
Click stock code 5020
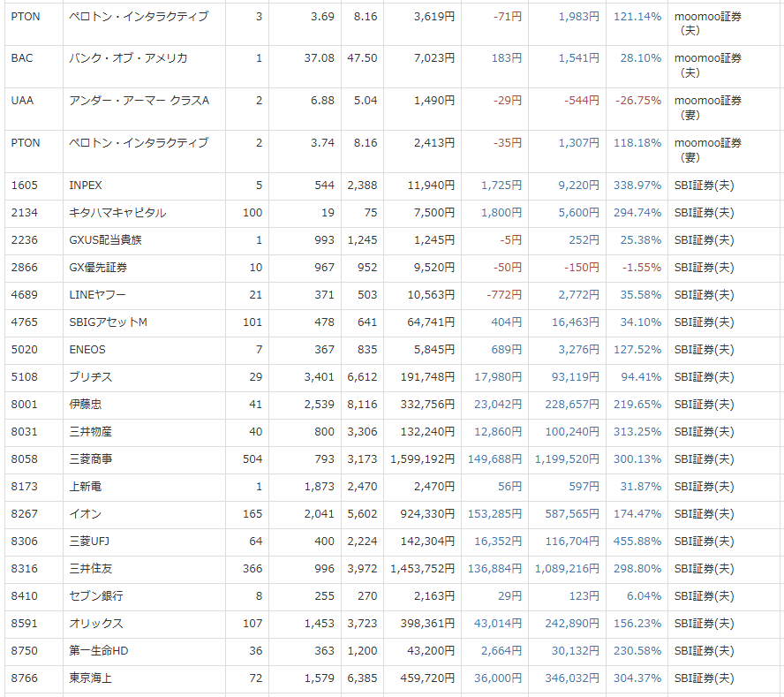coord(24,350)
